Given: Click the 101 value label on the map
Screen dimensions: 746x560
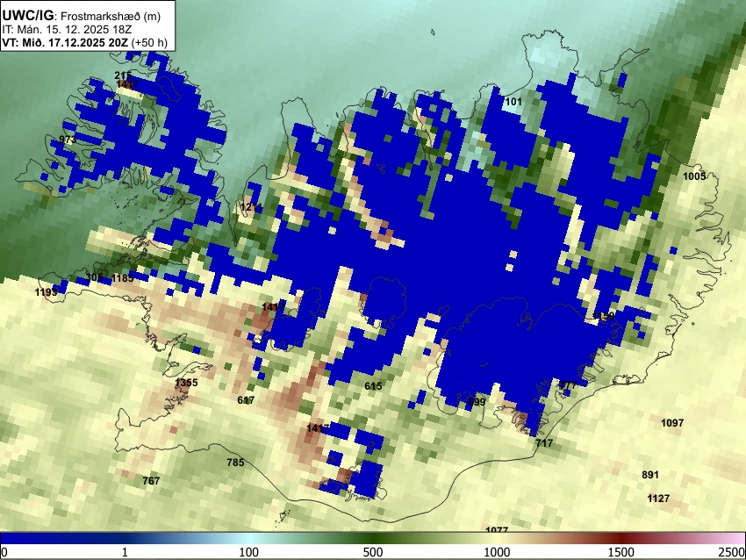Looking at the screenshot, I should [513, 101].
